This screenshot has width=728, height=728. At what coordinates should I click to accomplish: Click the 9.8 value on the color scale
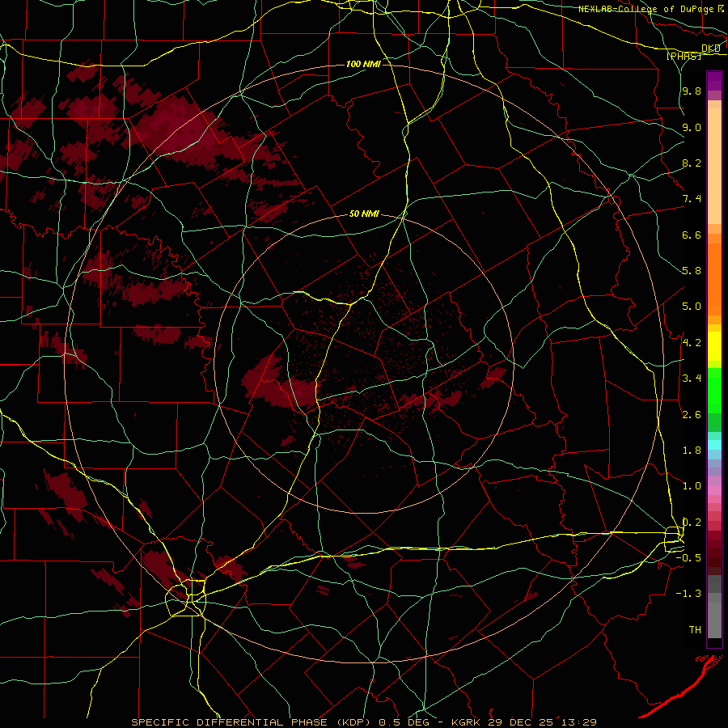(692, 91)
